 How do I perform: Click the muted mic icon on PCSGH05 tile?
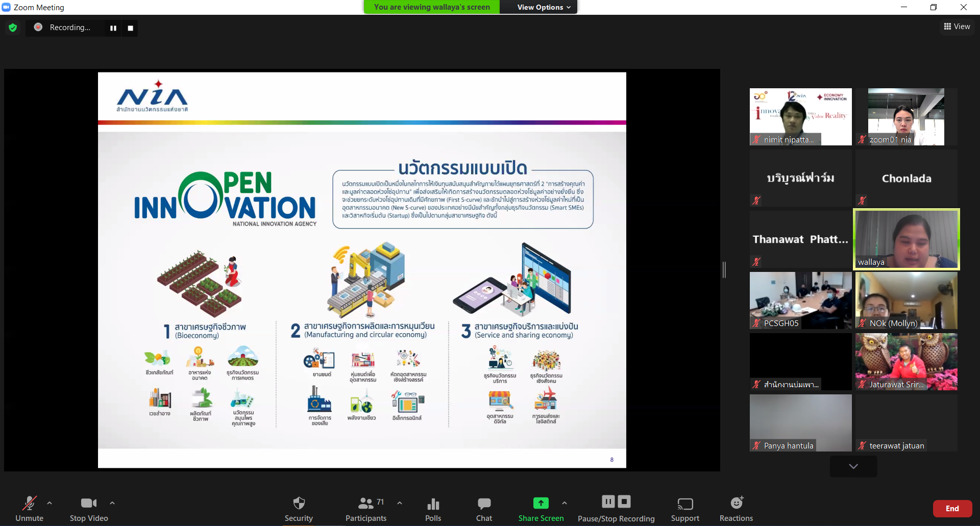pos(756,323)
